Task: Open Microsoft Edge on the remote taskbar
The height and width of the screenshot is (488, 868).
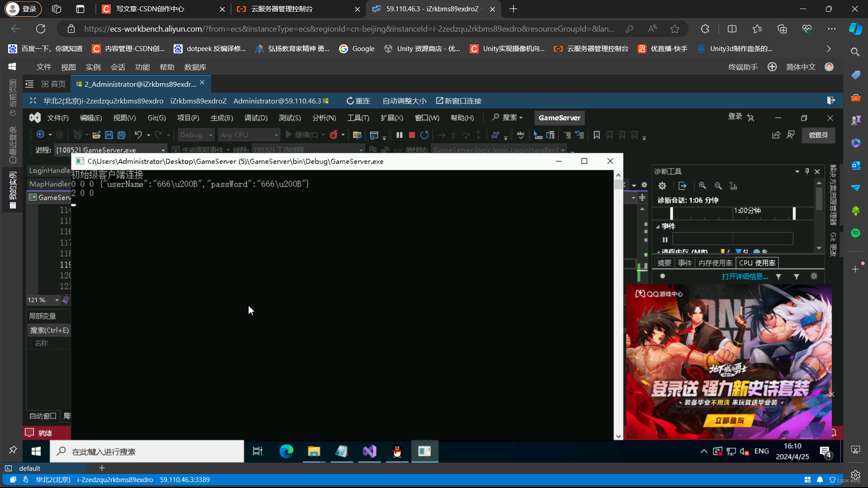Action: [286, 451]
